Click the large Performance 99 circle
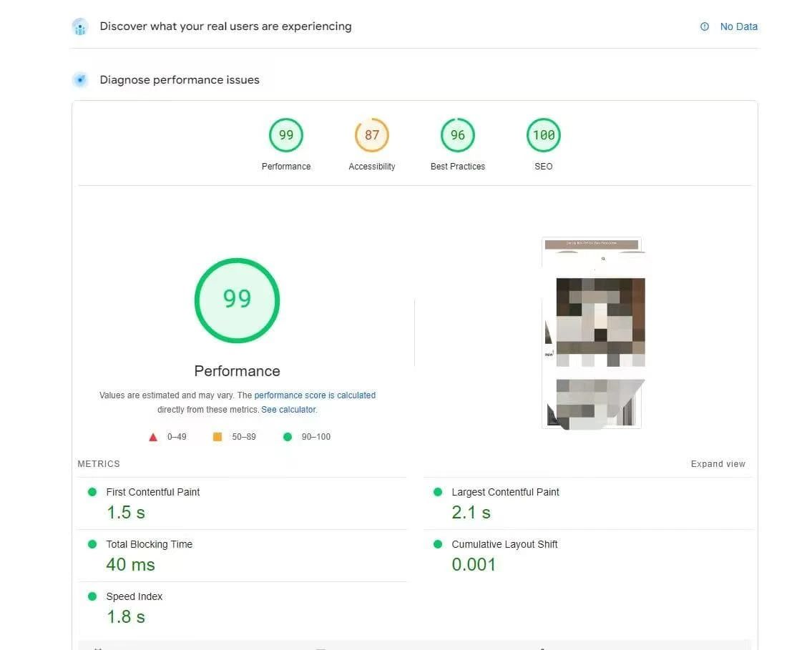The height and width of the screenshot is (650, 812). (x=237, y=300)
